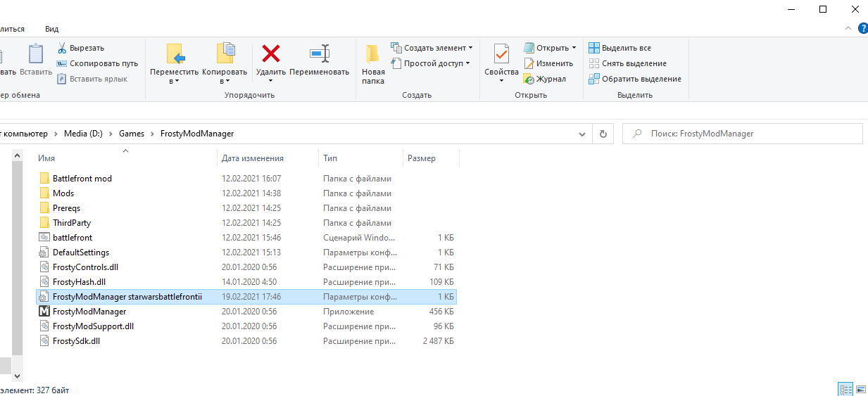Open the address bar history dropdown arrow
This screenshot has height=396, width=868.
click(582, 134)
